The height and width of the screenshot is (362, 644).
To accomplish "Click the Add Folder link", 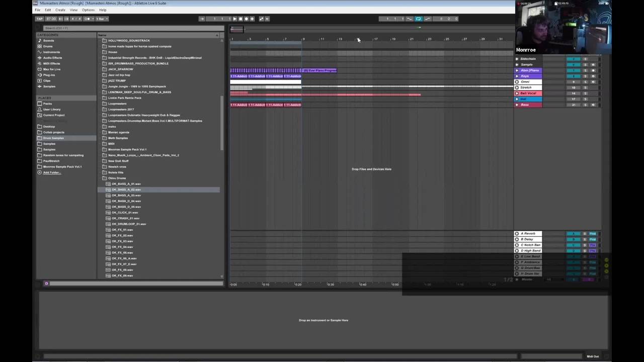I will [52, 172].
